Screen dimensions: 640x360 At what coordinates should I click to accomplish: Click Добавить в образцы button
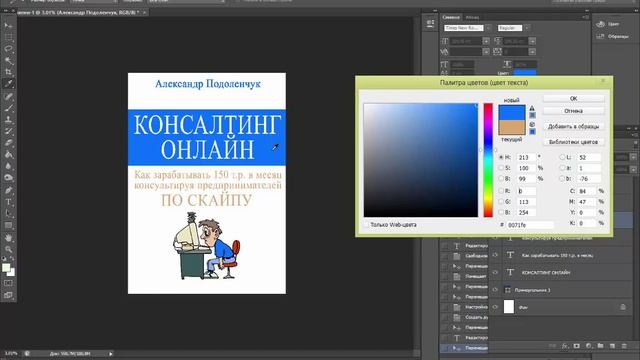[x=573, y=127]
